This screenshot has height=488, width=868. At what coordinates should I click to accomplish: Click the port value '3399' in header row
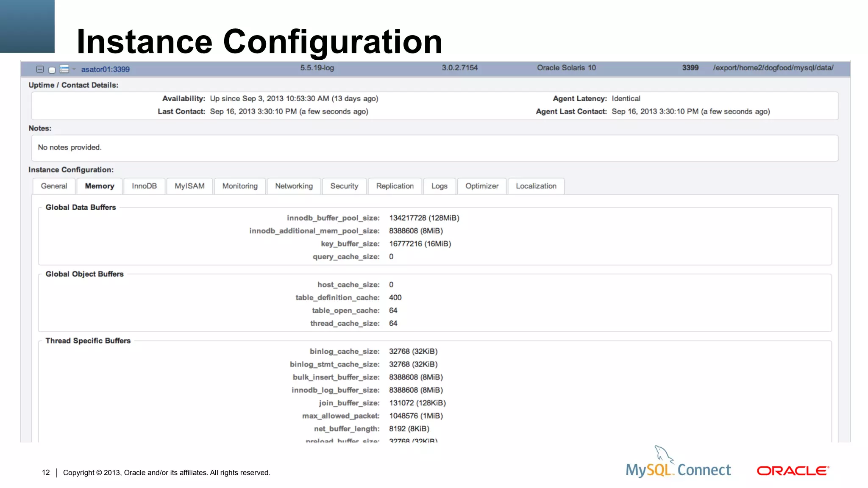coord(690,68)
